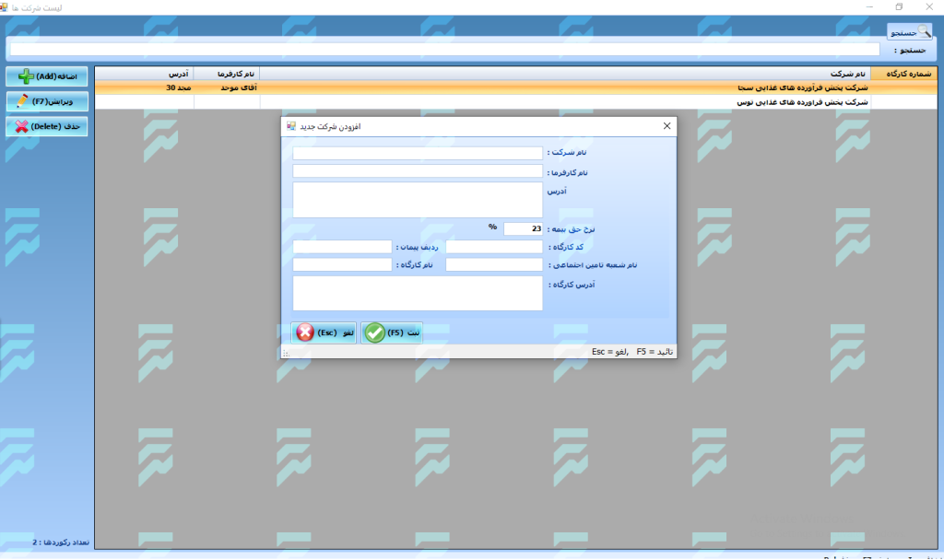
Task: Click the dialog's title bar app icon
Action: click(291, 126)
